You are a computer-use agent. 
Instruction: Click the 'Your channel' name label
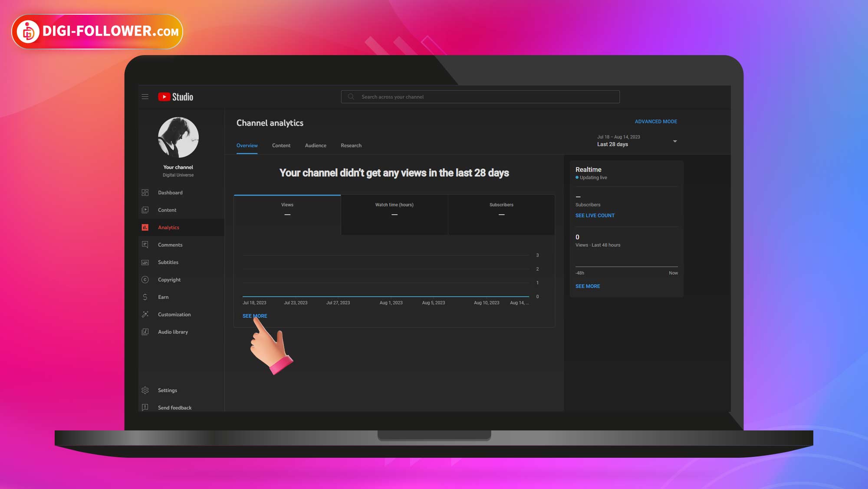pyautogui.click(x=178, y=167)
